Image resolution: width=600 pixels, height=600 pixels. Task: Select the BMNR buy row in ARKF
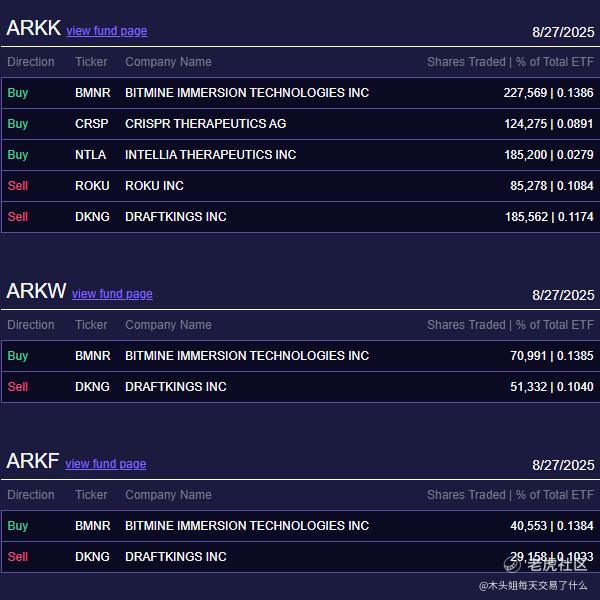pos(300,526)
